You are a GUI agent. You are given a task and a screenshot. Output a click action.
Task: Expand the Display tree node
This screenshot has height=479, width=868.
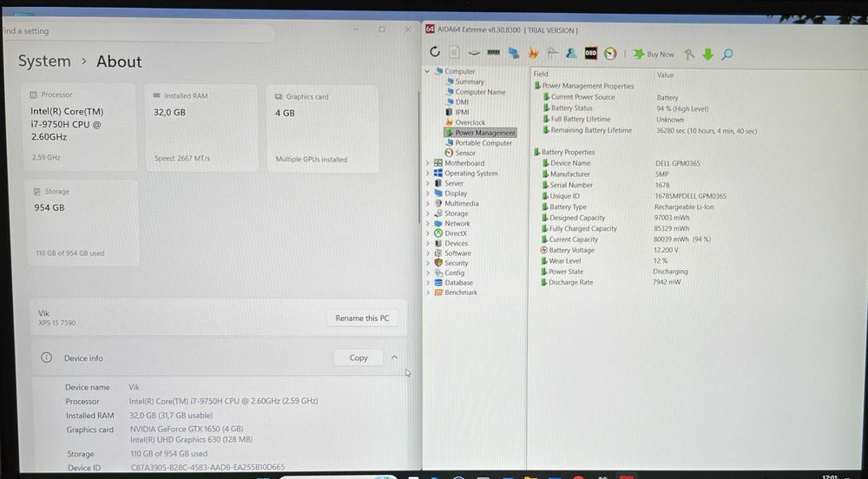pyautogui.click(x=427, y=193)
